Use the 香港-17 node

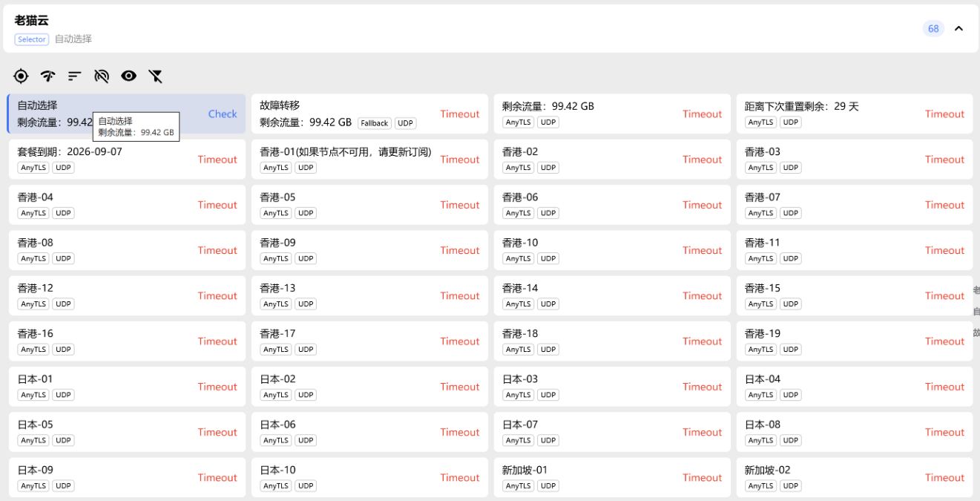click(369, 341)
